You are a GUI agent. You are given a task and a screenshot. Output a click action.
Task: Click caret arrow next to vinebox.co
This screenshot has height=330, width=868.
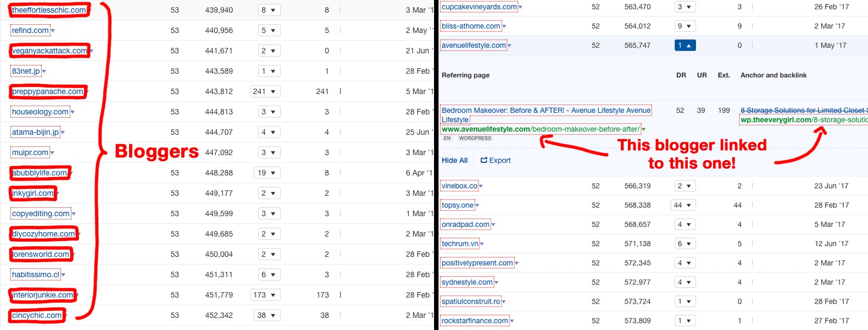[x=481, y=186]
